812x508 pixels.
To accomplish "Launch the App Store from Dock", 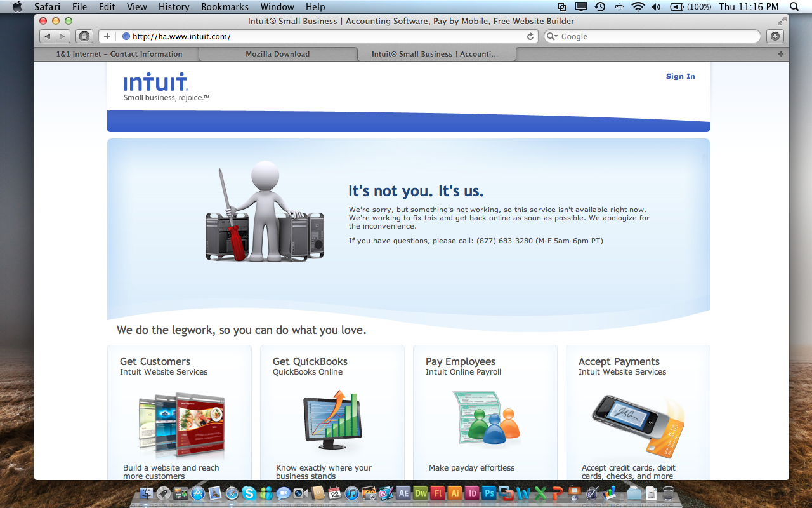I will tap(197, 493).
